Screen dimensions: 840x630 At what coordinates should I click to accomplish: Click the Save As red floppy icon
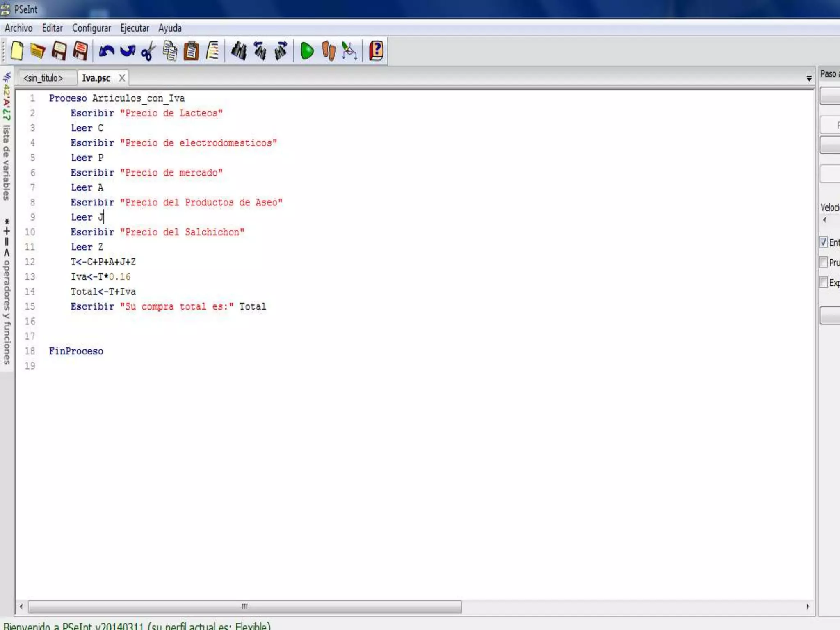pyautogui.click(x=80, y=51)
